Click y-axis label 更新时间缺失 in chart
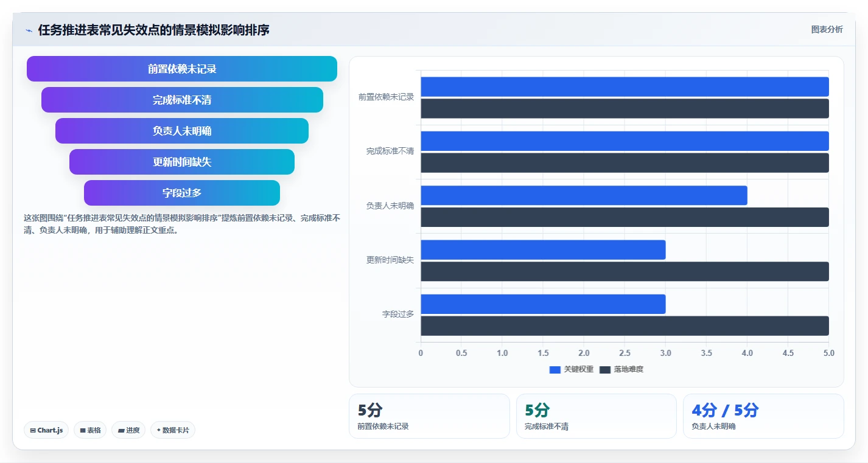The image size is (868, 463). click(x=390, y=260)
